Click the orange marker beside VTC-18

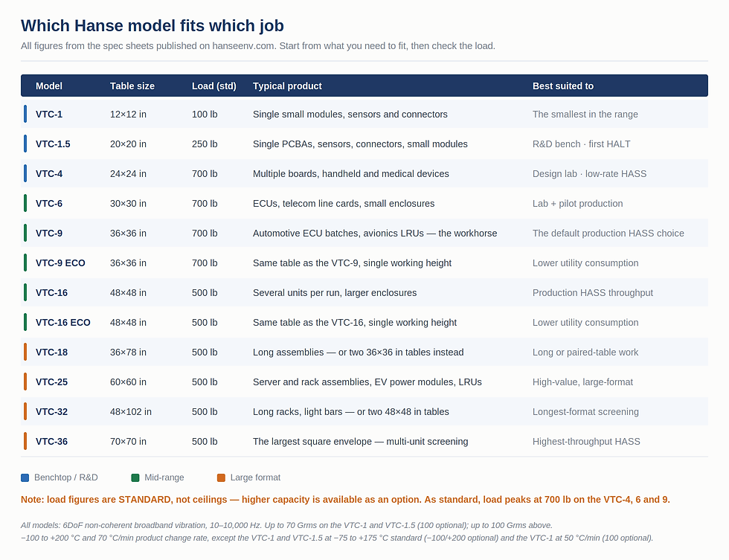point(25,353)
